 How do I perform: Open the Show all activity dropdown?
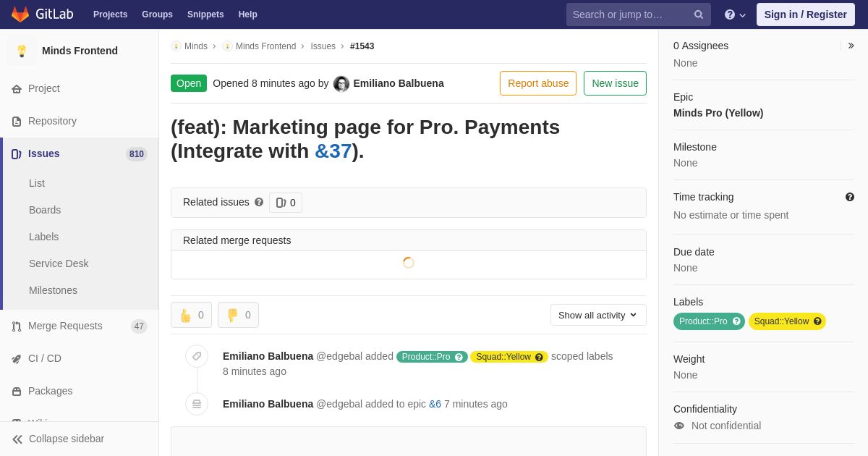[598, 315]
